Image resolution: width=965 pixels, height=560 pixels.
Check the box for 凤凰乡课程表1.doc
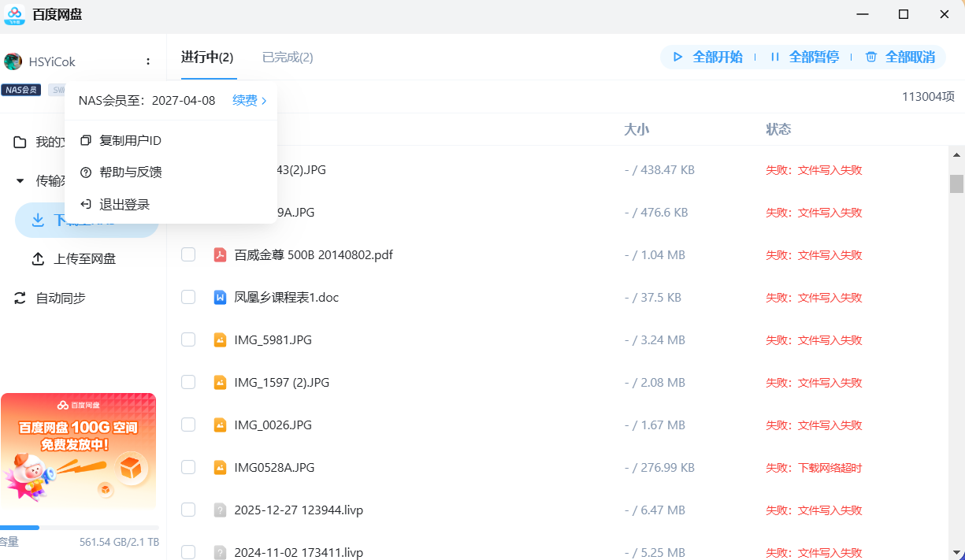(x=188, y=297)
